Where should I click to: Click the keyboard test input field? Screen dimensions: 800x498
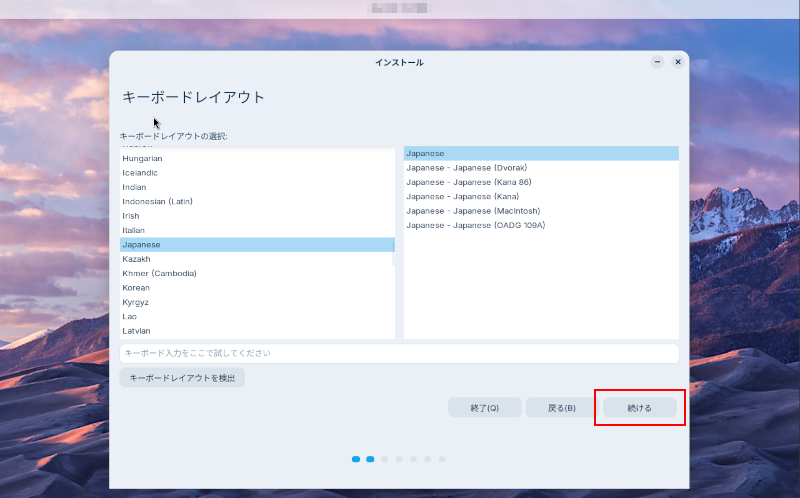pos(398,353)
